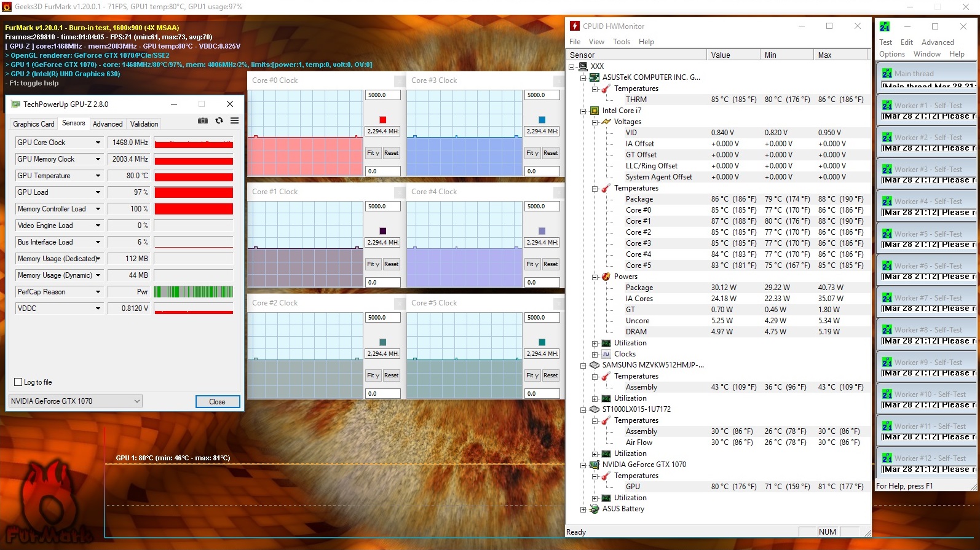The image size is (980, 550).
Task: Click the Max column header in HWMonitor
Action: [840, 55]
